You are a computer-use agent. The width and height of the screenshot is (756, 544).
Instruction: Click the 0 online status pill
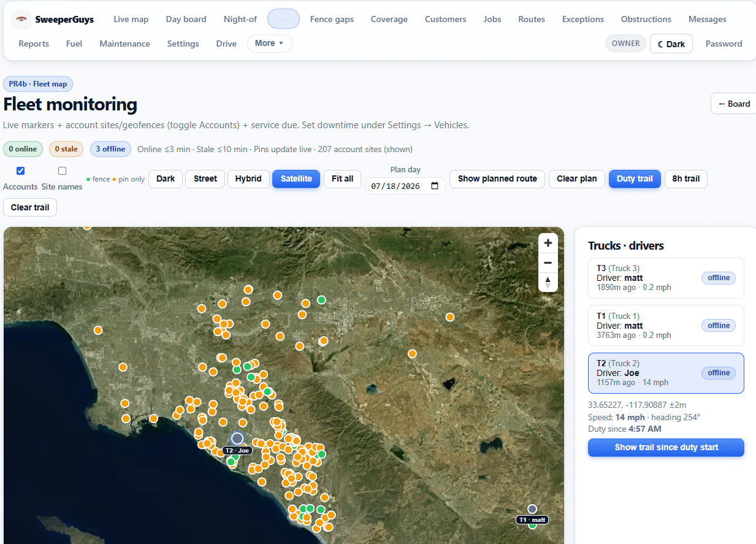[23, 149]
